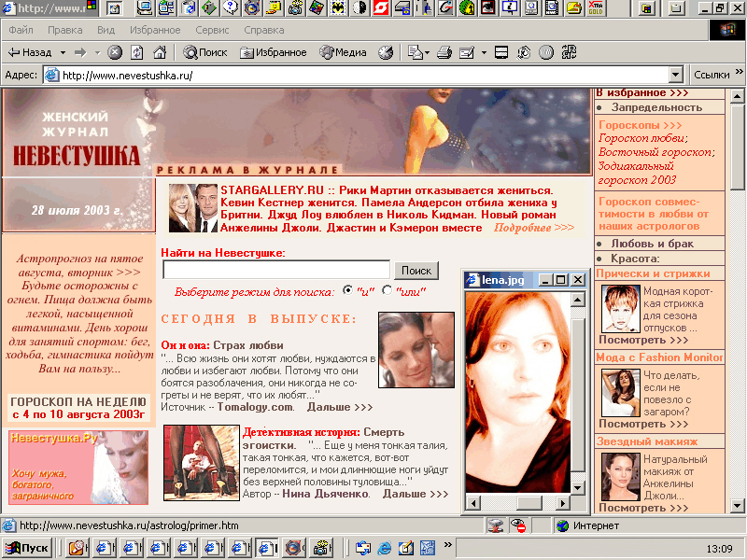This screenshot has width=747, height=560.
Task: Expand the Ссылки links chevron
Action: 739,72
